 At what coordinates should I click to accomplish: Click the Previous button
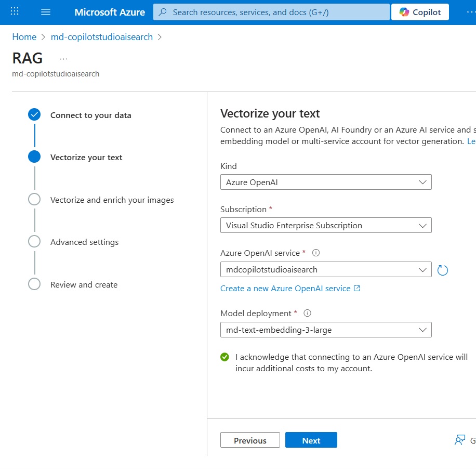pos(250,440)
